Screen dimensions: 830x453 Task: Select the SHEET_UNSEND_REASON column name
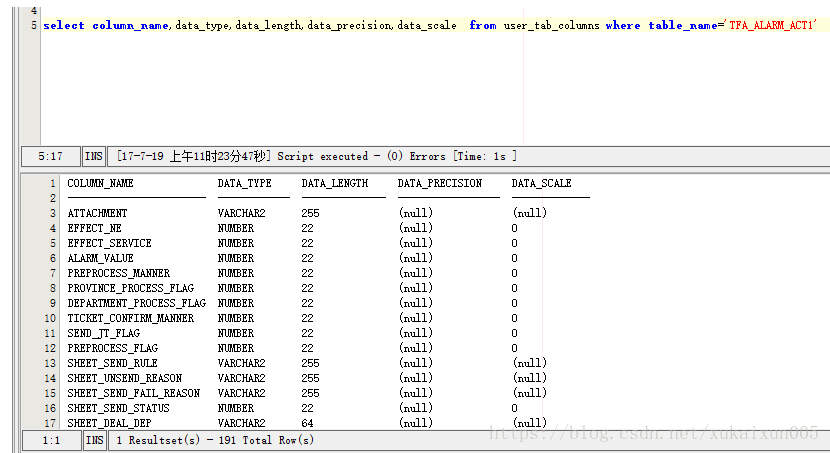124,378
